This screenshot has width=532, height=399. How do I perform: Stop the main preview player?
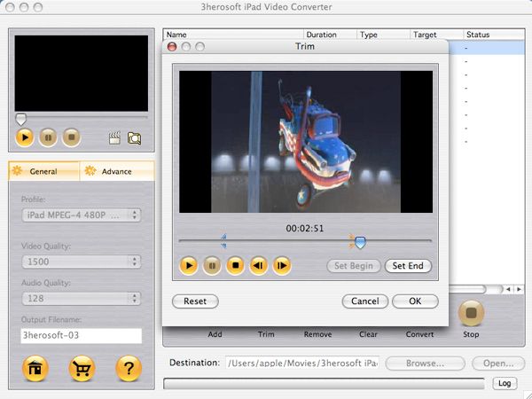coord(71,137)
